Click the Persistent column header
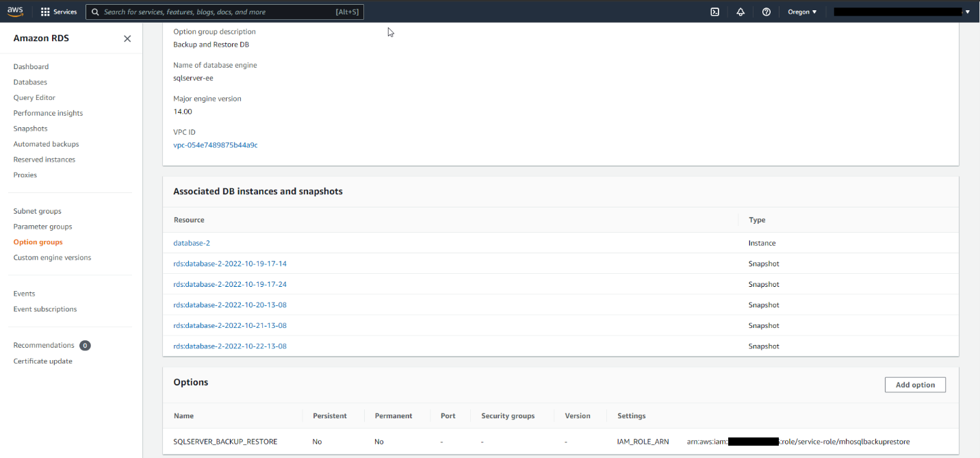This screenshot has height=458, width=980. (x=330, y=416)
